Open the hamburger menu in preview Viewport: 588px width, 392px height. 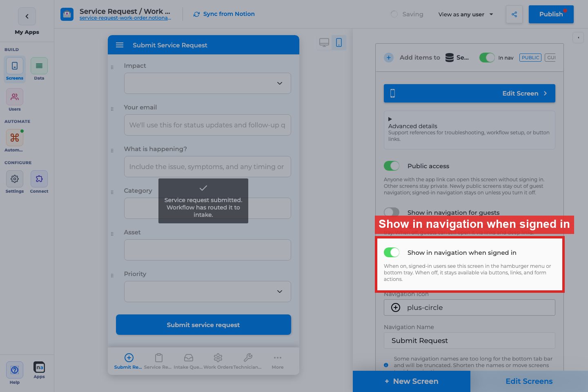pyautogui.click(x=120, y=45)
